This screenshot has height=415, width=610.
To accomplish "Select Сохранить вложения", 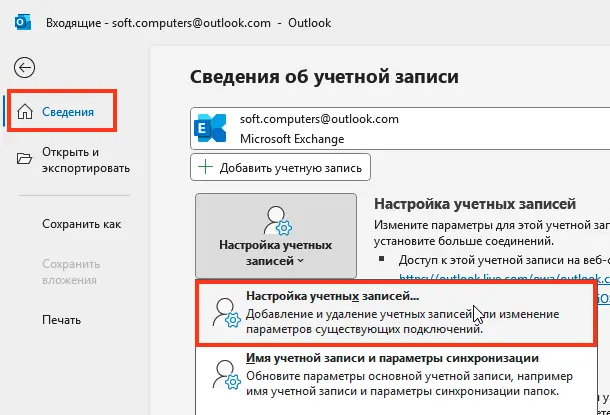I will point(71,272).
